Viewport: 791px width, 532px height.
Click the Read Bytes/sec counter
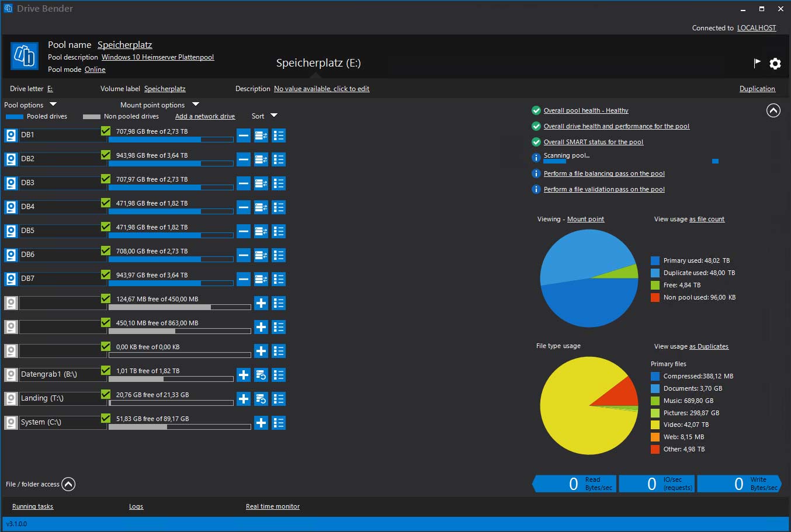tap(575, 484)
